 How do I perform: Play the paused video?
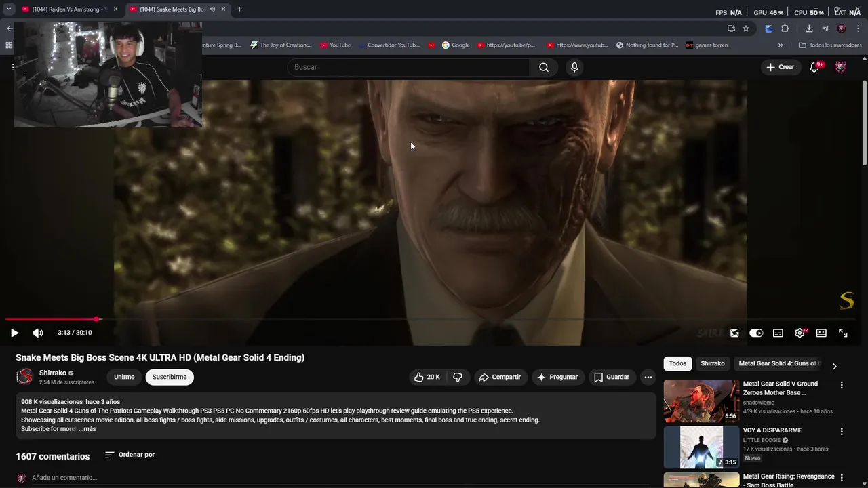(x=14, y=333)
